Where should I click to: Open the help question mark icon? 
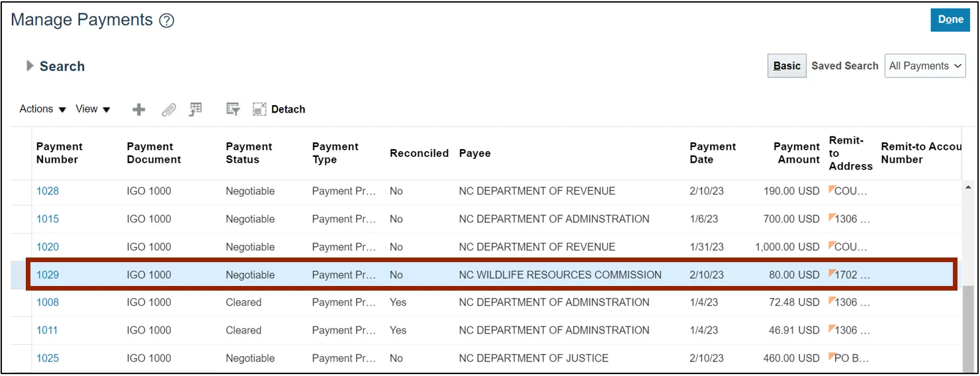pyautogui.click(x=167, y=21)
